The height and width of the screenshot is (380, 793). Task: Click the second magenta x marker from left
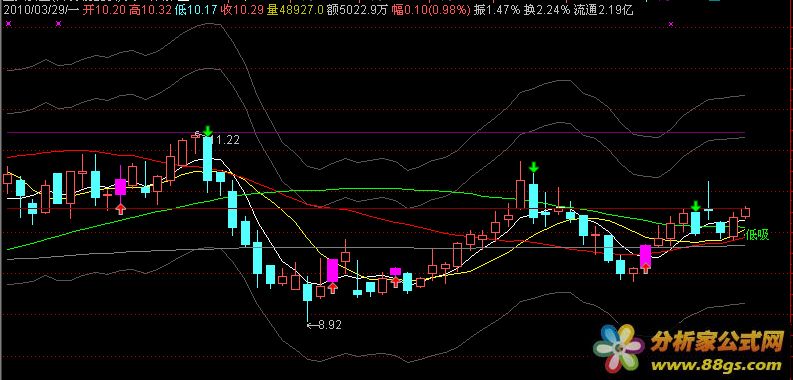58,23
